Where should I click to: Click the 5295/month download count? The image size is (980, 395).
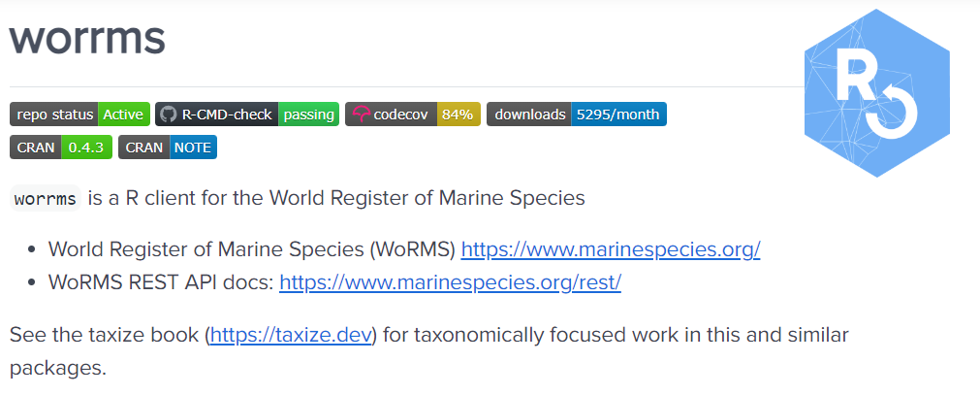coord(617,115)
